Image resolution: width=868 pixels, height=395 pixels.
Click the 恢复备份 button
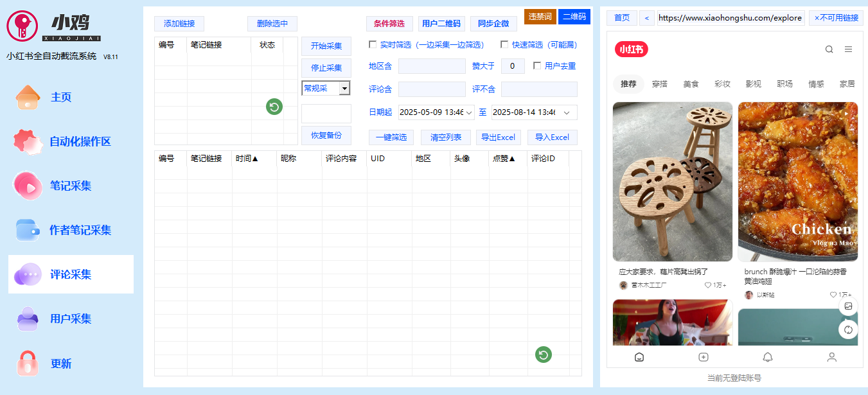(x=326, y=136)
